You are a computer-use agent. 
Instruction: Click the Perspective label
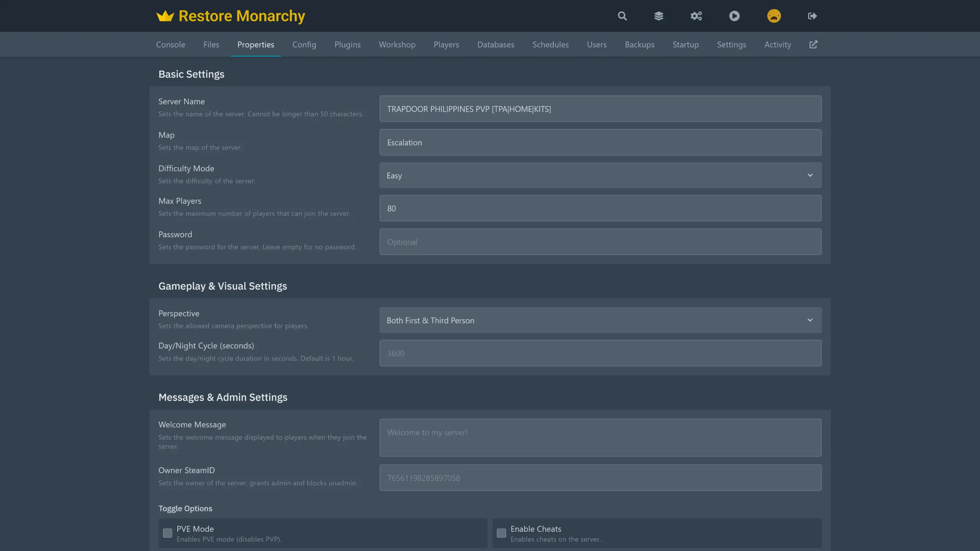coord(179,313)
